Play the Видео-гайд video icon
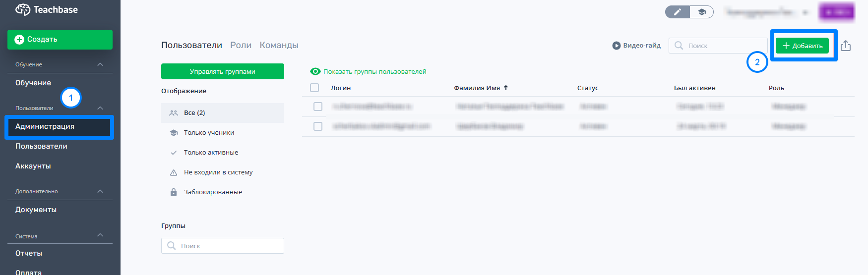Screen dimensions: 868x275 [x=617, y=46]
